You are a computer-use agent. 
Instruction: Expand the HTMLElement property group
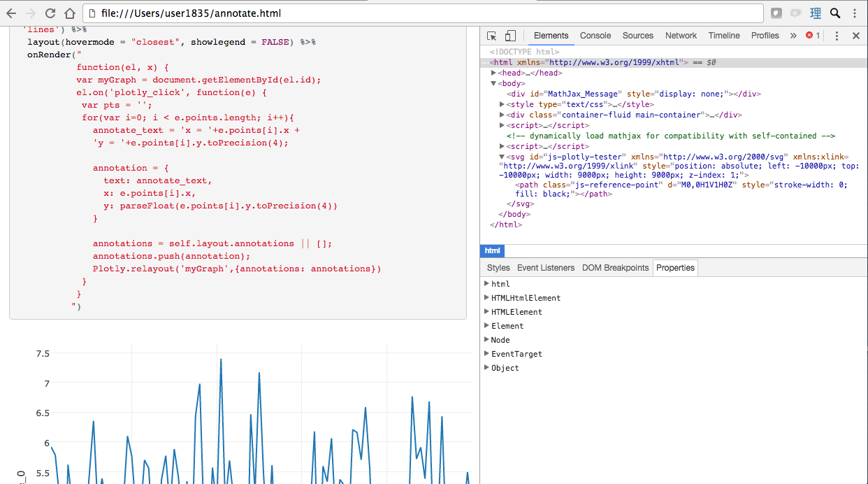487,312
